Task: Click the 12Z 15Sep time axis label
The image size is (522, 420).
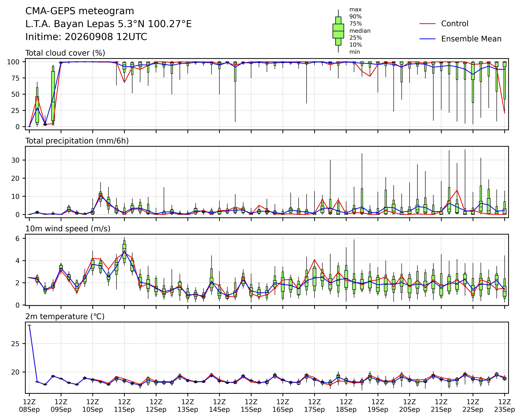Action: [x=251, y=406]
